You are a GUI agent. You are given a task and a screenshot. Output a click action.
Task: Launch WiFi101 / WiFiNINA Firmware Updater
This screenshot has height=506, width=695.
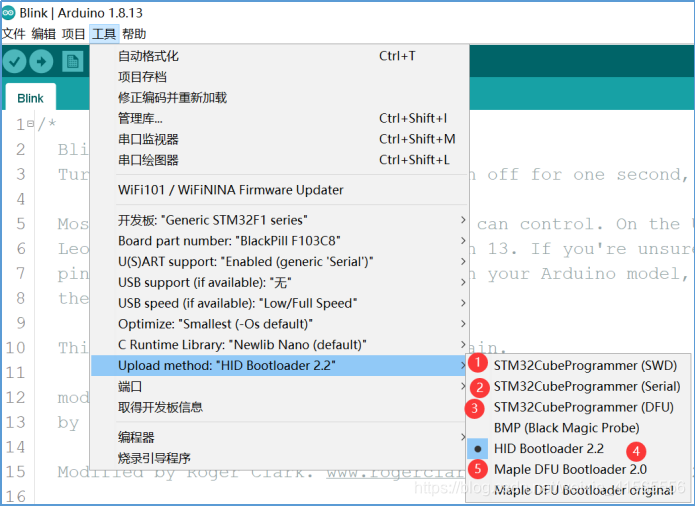pos(280,190)
